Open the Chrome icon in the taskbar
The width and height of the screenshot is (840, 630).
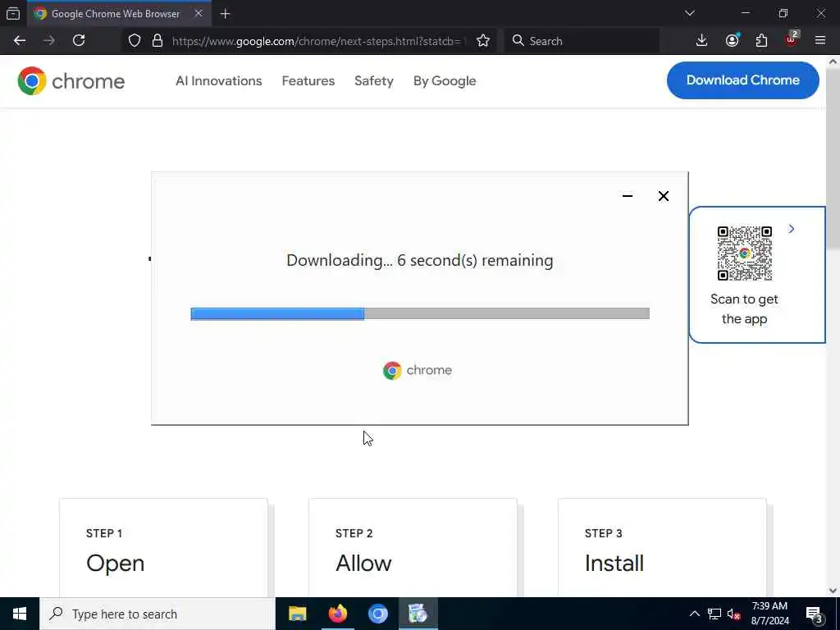(377, 614)
